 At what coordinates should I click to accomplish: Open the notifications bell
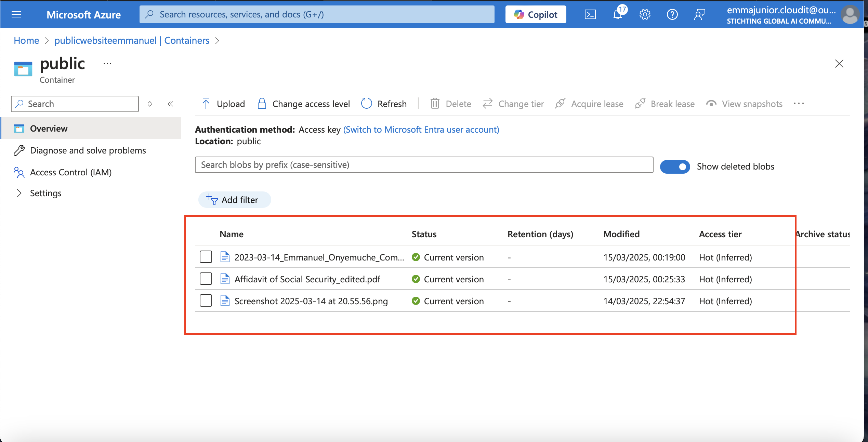click(x=618, y=14)
